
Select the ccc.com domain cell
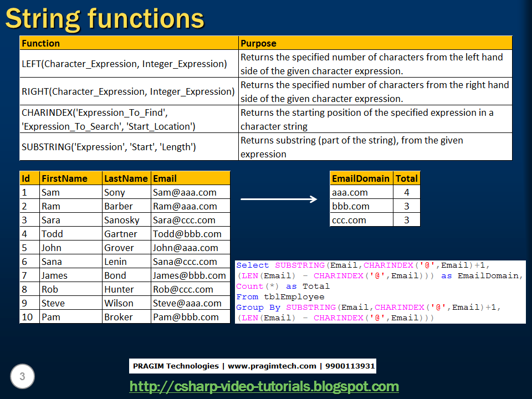coord(361,220)
